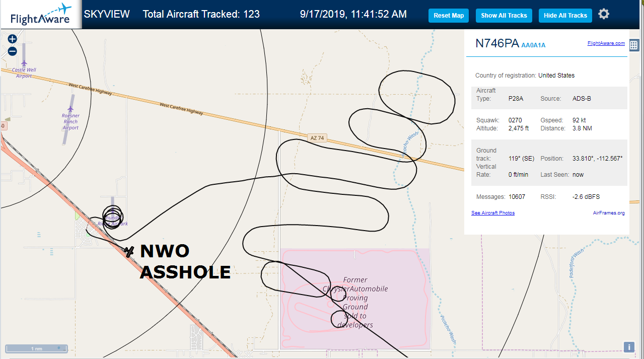The width and height of the screenshot is (644, 359).
Task: Click the FlightAware logo
Action: pos(41,14)
